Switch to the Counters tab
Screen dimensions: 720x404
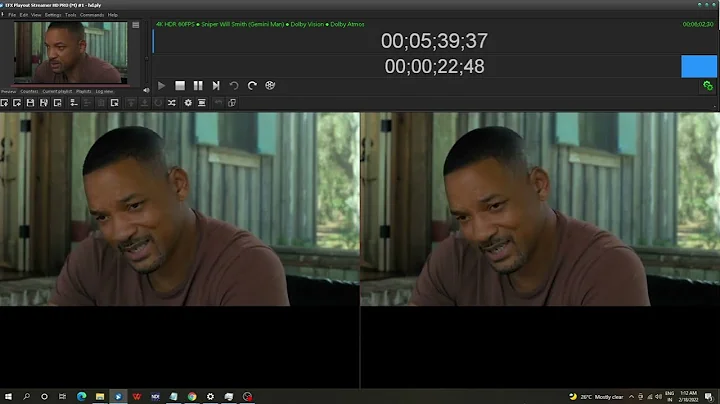click(29, 91)
